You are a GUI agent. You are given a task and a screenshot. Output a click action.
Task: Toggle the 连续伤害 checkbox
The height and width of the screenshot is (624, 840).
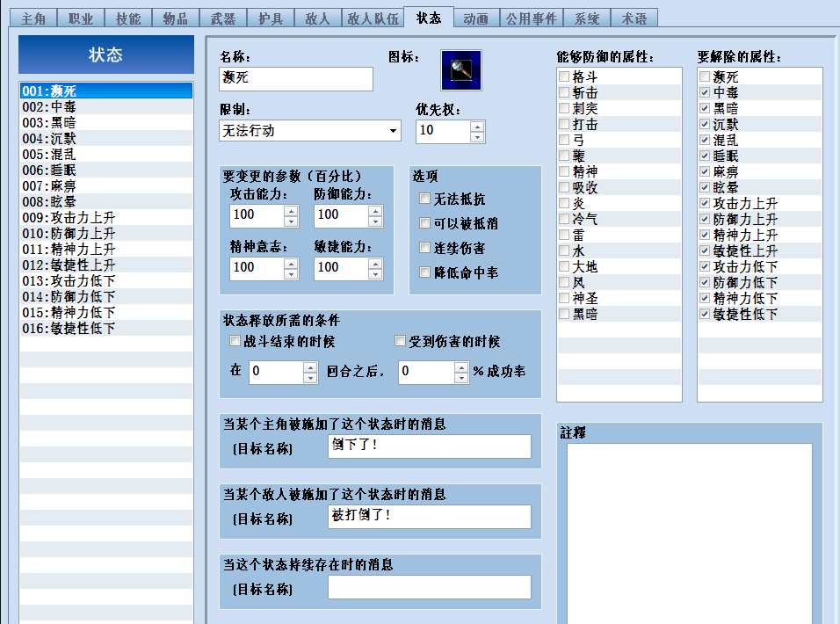pyautogui.click(x=424, y=248)
